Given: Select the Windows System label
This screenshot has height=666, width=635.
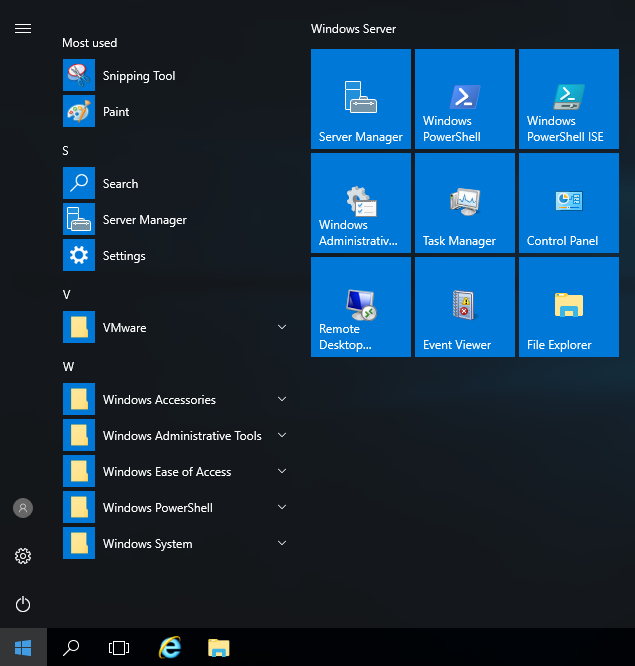Looking at the screenshot, I should pos(147,544).
